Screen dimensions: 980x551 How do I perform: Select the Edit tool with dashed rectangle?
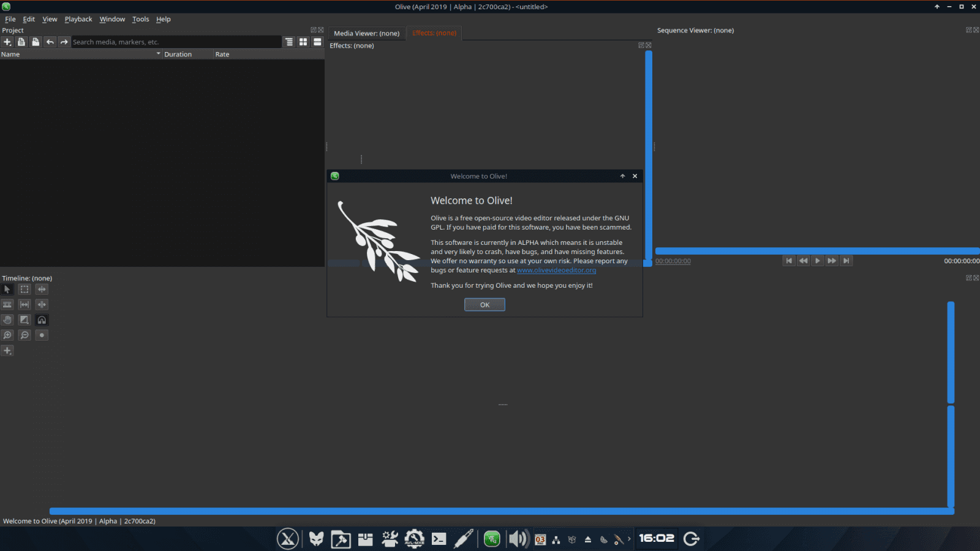tap(24, 289)
